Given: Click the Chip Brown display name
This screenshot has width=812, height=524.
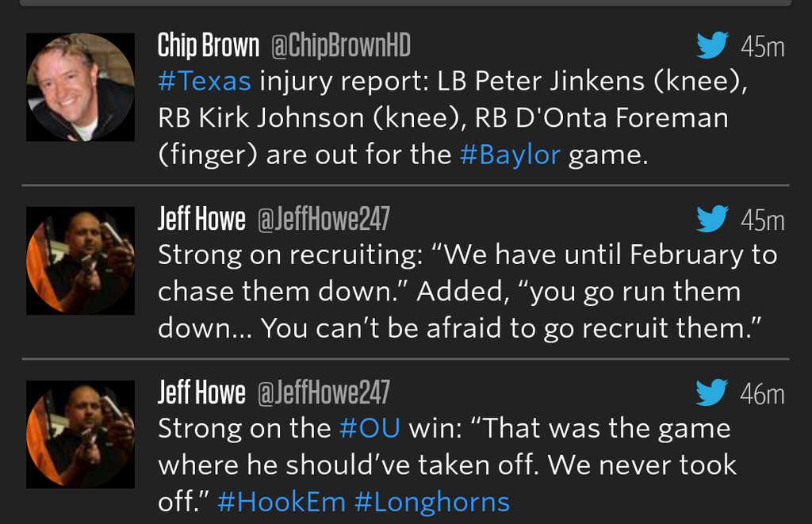Looking at the screenshot, I should (209, 46).
